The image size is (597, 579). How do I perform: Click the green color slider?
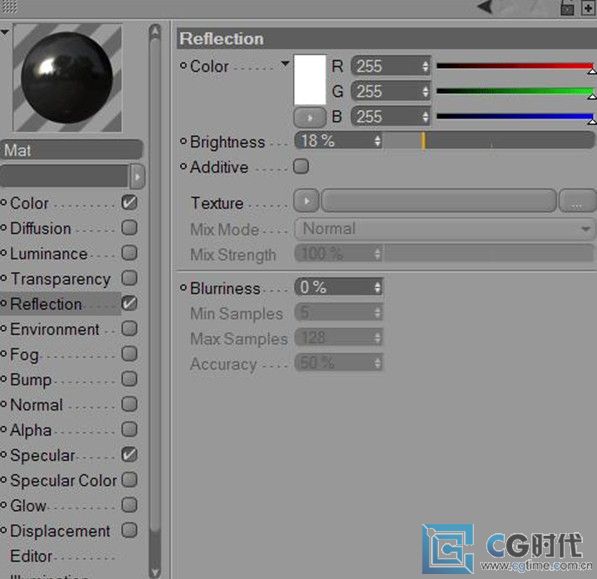[515, 91]
